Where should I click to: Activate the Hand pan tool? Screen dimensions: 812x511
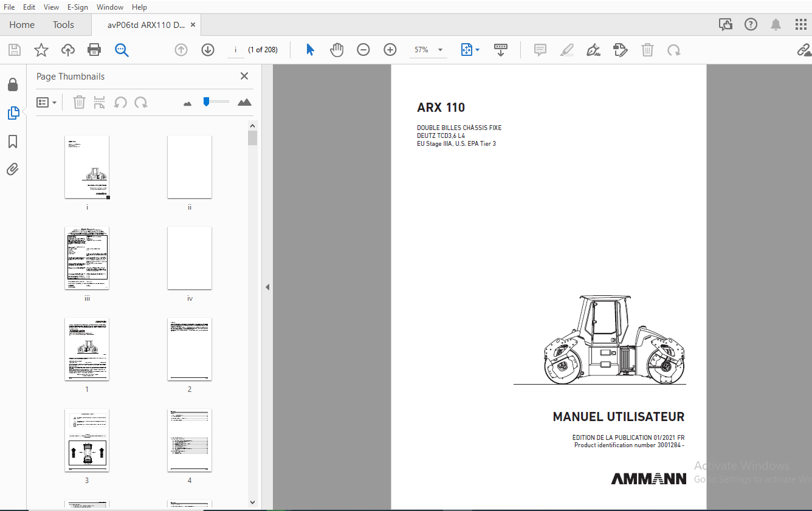click(337, 50)
